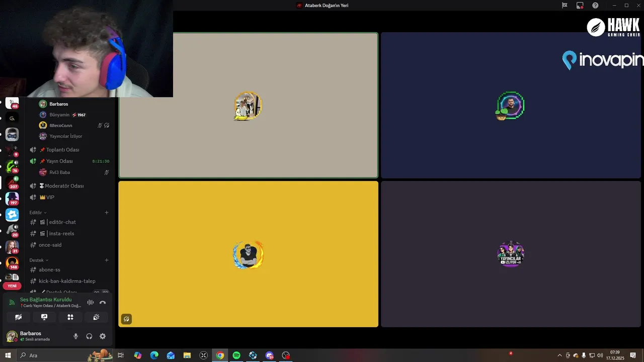Toggle noise suppression waveform icon

[91, 302]
